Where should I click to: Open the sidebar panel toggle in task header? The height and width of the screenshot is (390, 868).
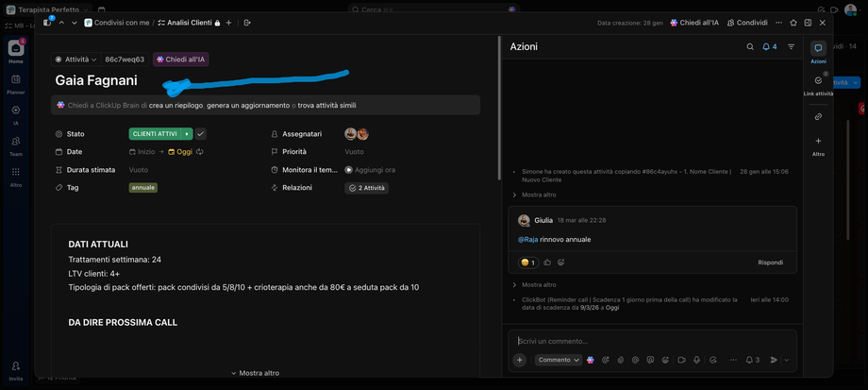47,23
